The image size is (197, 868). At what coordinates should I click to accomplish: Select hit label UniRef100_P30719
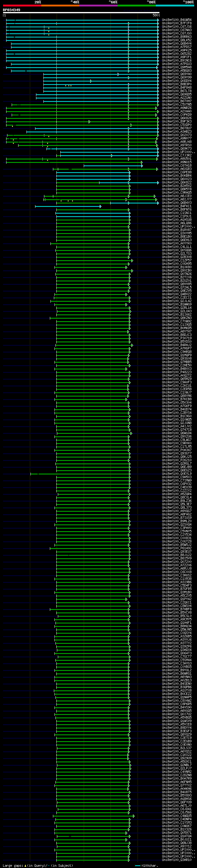pyautogui.click(x=177, y=338)
